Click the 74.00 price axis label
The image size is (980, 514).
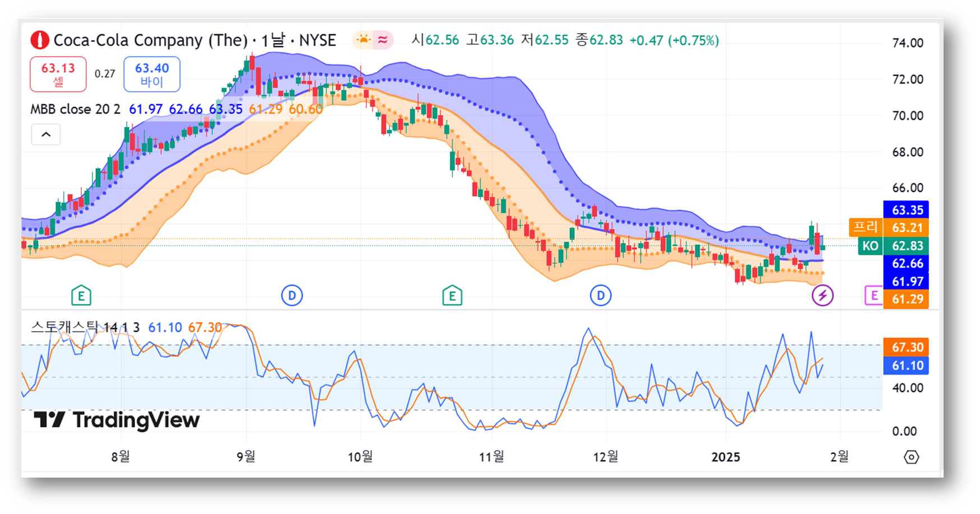pos(908,43)
